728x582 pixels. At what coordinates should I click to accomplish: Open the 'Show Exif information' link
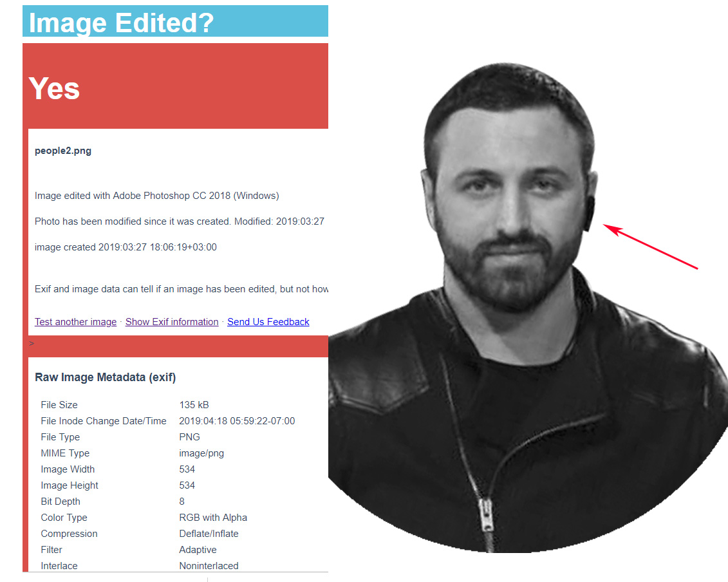coord(172,322)
